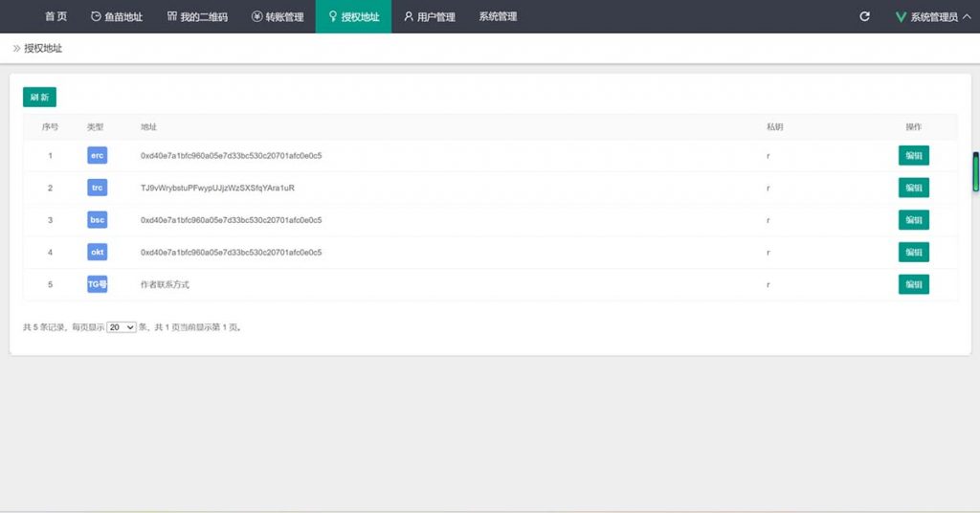This screenshot has width=980, height=513.
Task: Click 编辑 for the erc address row
Action: point(913,155)
